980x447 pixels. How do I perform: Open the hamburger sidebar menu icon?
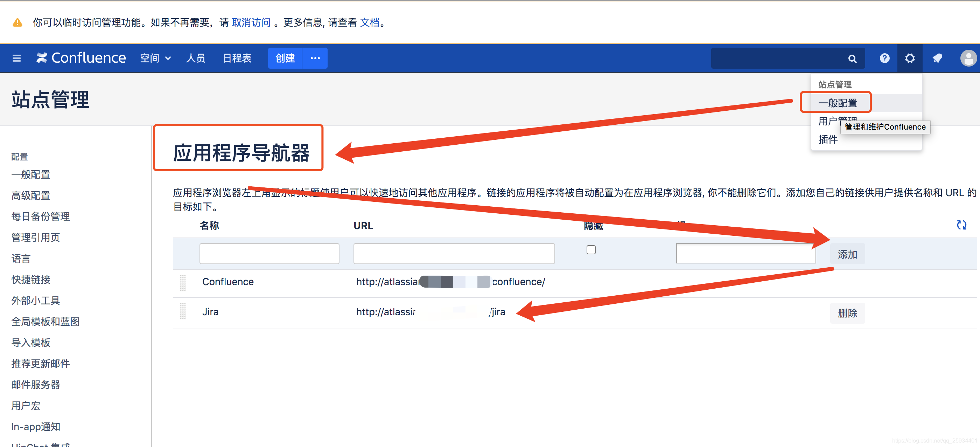(17, 58)
